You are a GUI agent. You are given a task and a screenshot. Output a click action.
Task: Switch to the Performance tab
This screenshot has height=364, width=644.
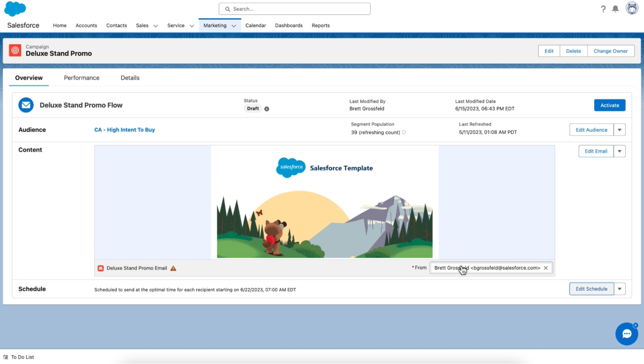click(82, 78)
